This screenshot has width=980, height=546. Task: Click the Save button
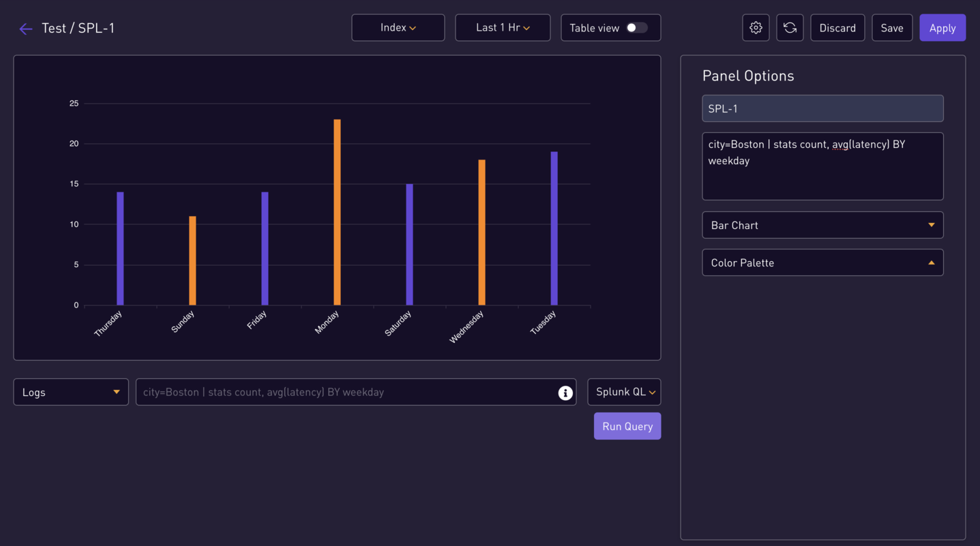(892, 28)
